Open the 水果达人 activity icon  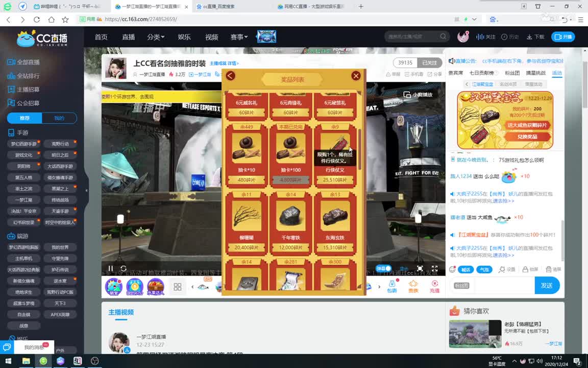(x=155, y=287)
